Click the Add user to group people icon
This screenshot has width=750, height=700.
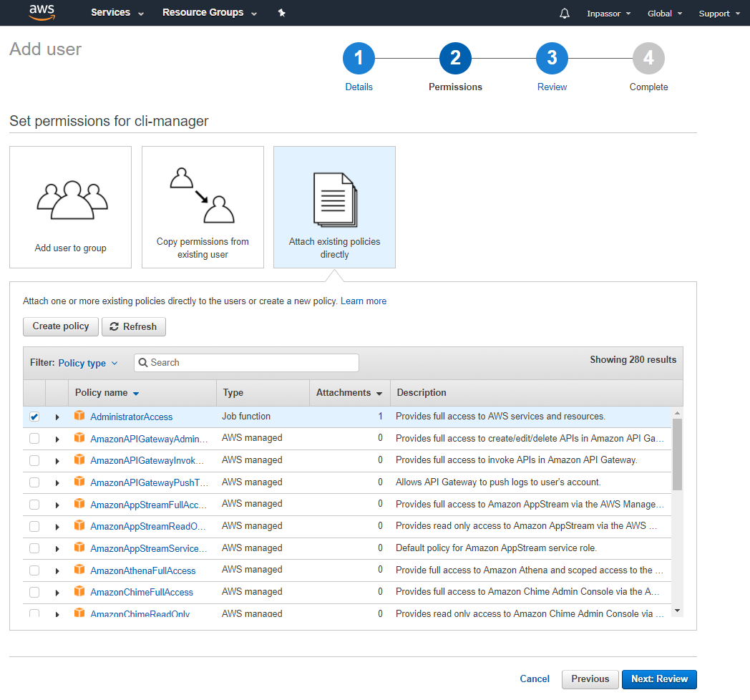click(x=72, y=200)
